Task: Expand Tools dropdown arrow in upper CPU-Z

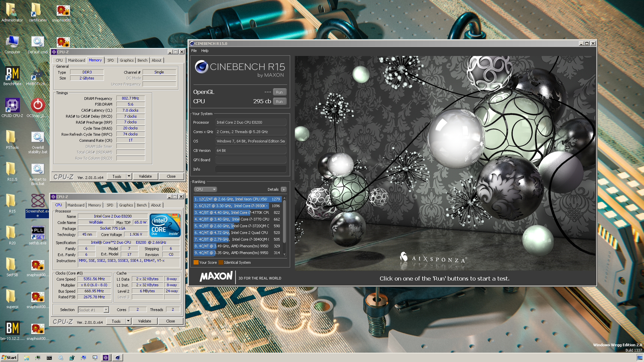Action: point(129,176)
